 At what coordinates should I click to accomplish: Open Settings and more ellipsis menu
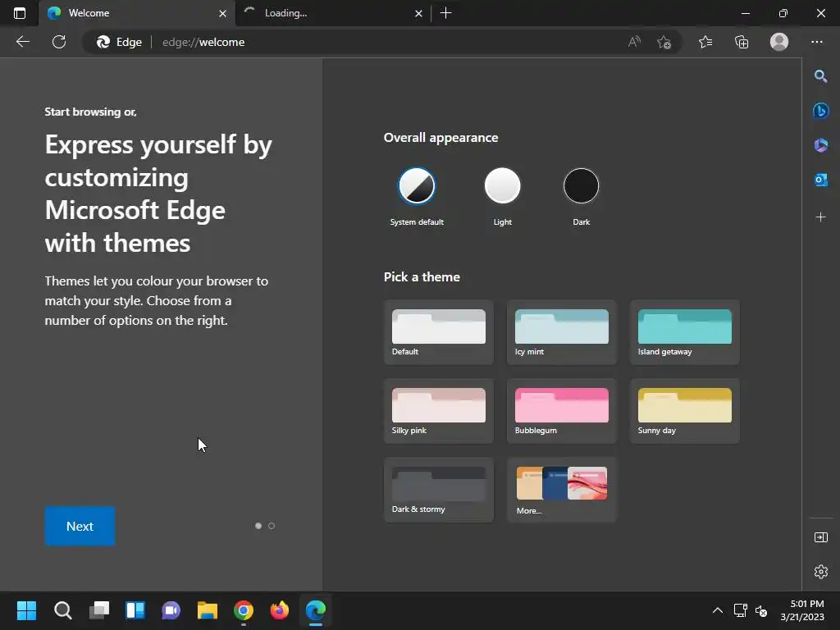817,42
